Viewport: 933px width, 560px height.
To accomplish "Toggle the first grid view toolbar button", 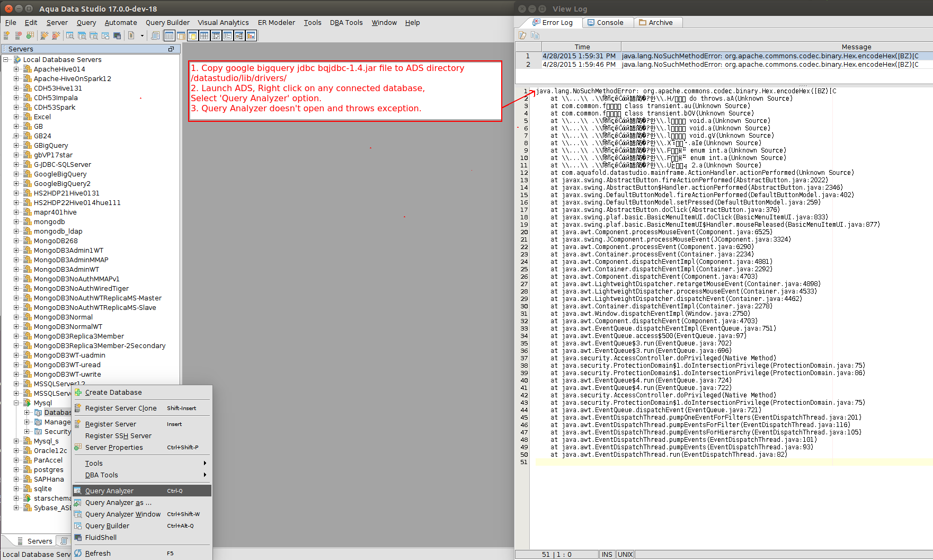I will point(170,35).
